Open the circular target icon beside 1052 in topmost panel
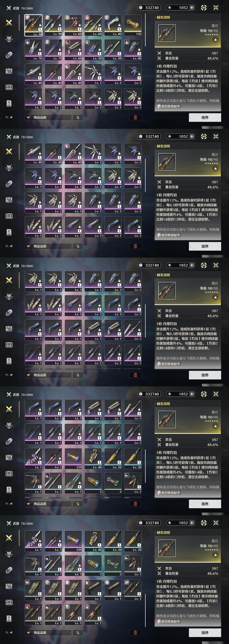 click(x=204, y=8)
